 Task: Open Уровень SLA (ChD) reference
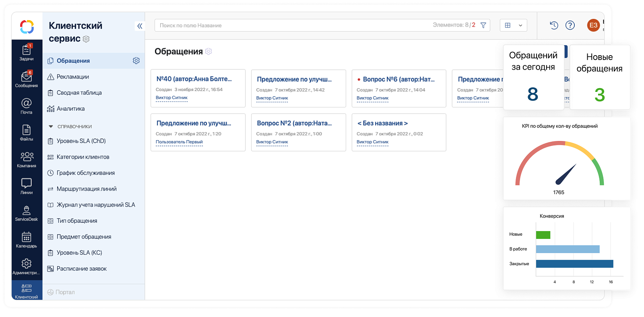pos(93,141)
